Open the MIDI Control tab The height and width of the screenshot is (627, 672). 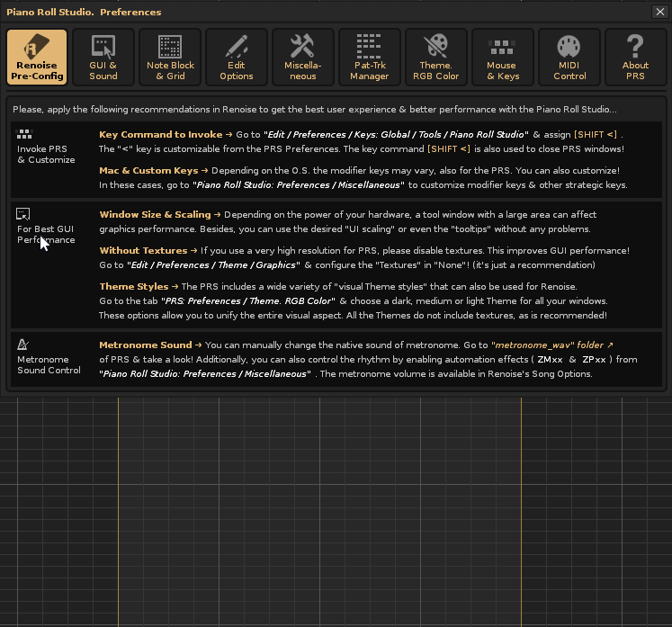(x=569, y=57)
